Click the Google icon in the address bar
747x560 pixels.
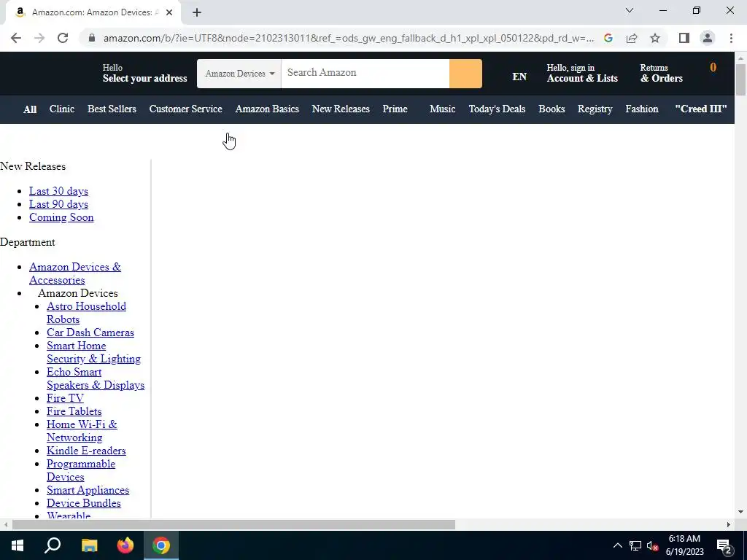point(608,38)
